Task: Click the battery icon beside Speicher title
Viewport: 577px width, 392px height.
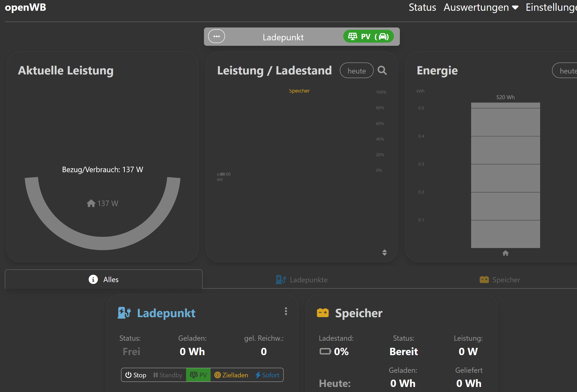Action: pyautogui.click(x=322, y=313)
